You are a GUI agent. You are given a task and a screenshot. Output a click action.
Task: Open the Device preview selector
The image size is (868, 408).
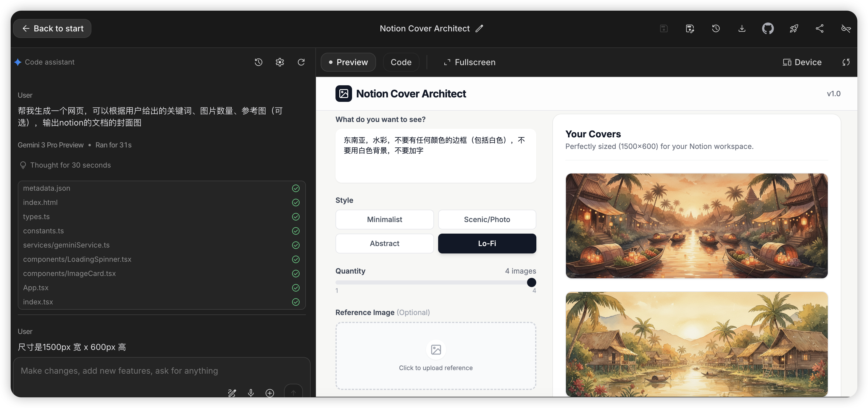click(x=802, y=62)
